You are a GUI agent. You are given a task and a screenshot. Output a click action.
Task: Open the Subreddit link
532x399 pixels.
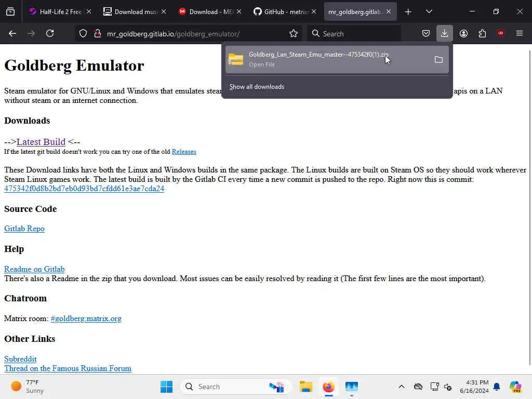20,359
